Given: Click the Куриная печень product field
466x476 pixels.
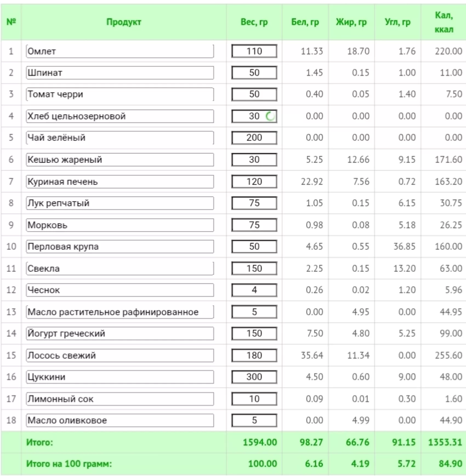Looking at the screenshot, I should click(120, 182).
